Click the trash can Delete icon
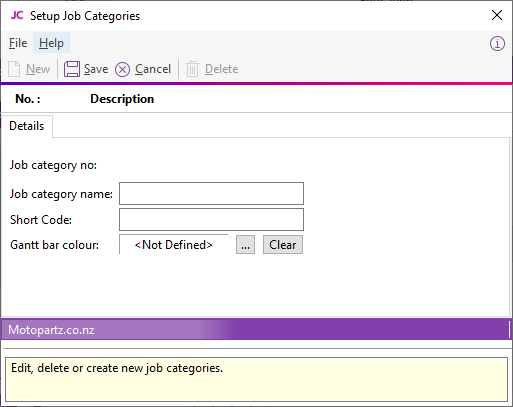This screenshot has height=407, width=513. 192,69
